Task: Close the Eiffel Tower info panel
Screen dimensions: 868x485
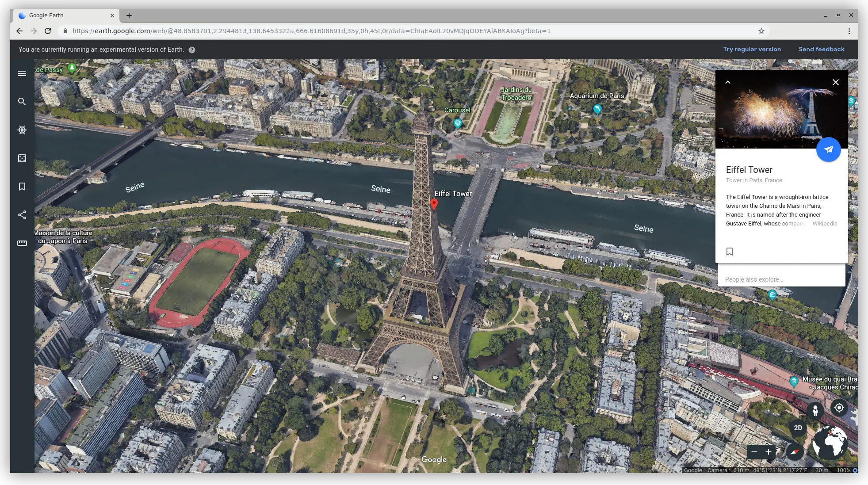Action: point(835,82)
